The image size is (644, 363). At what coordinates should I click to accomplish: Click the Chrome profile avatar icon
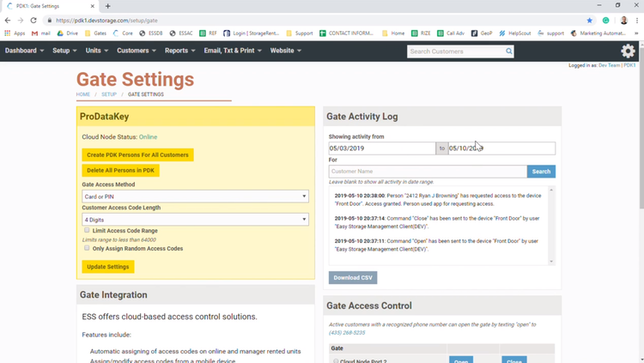click(623, 20)
